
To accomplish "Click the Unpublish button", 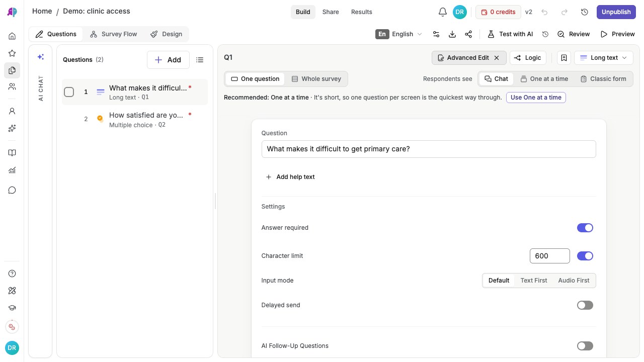I will coord(616,12).
